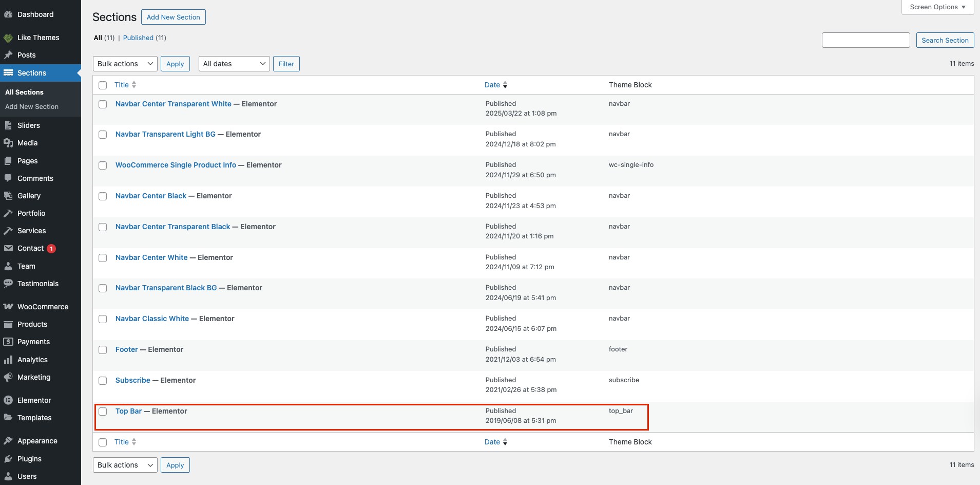Click the Marketing megaphone icon
The height and width of the screenshot is (485, 980).
[8, 377]
